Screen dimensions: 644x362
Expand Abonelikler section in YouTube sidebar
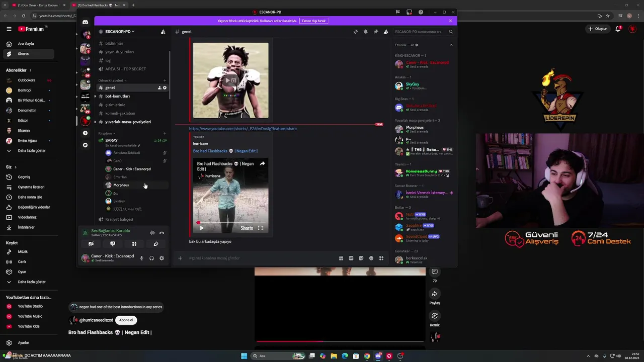click(x=19, y=70)
